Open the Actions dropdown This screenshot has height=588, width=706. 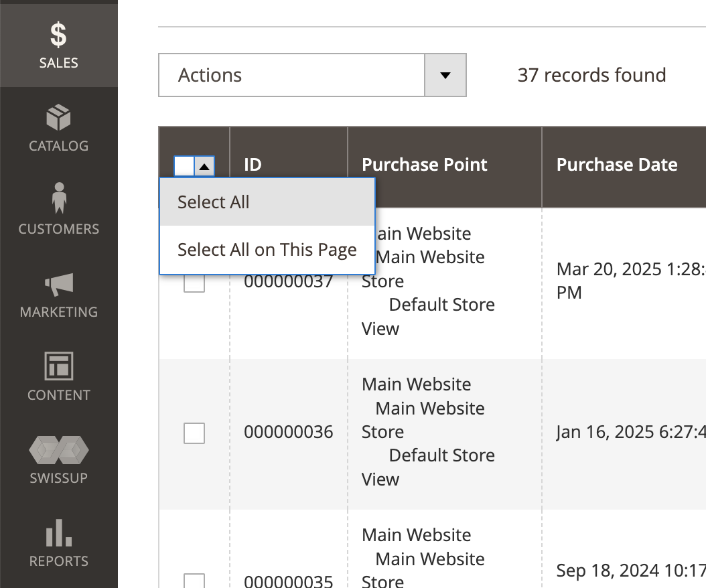pos(291,75)
